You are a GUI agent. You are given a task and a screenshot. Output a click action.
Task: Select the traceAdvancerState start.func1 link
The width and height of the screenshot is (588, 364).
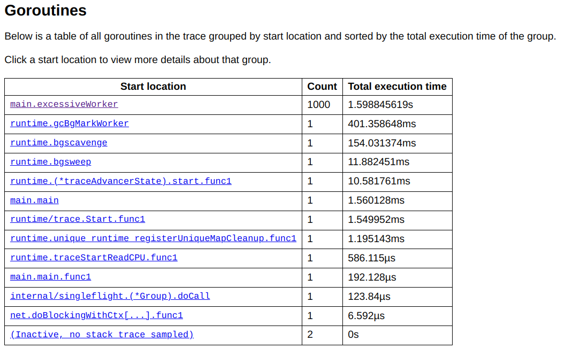(x=120, y=181)
